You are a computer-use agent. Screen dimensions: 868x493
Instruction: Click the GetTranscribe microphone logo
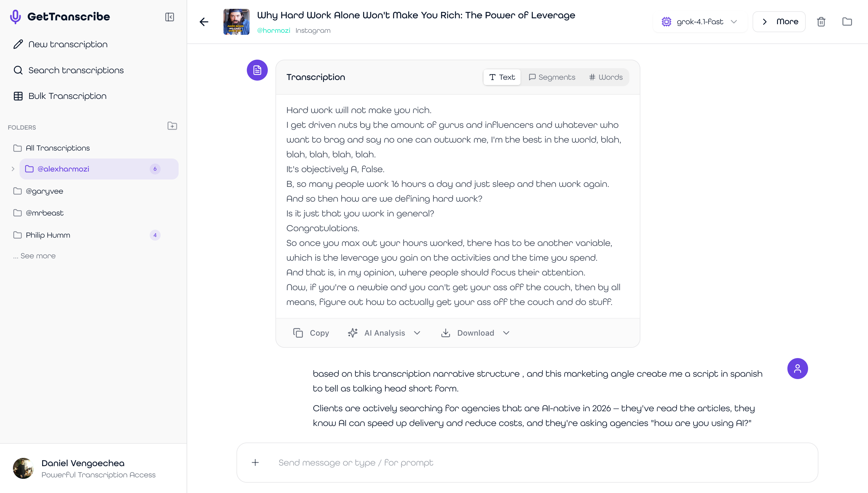coord(16,17)
